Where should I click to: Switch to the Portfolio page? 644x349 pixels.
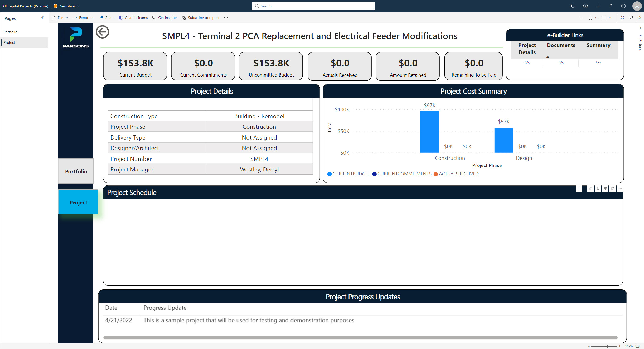coord(11,32)
